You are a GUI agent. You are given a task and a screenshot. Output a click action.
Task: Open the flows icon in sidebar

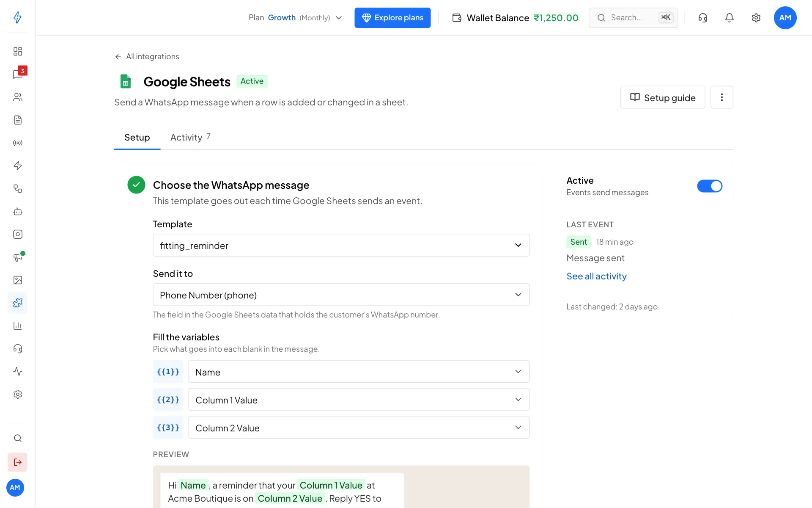(17, 188)
